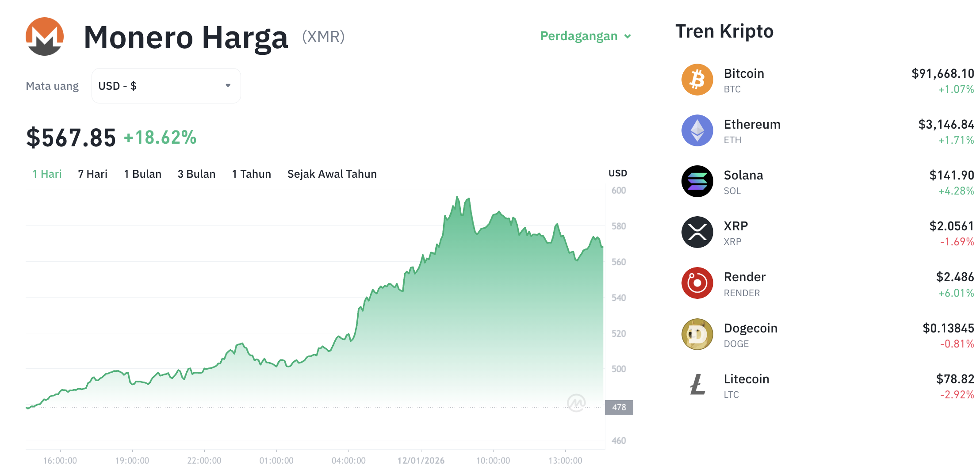Screen dimensions: 980x466
Task: Click the Bitcoin coin icon
Action: pos(697,80)
